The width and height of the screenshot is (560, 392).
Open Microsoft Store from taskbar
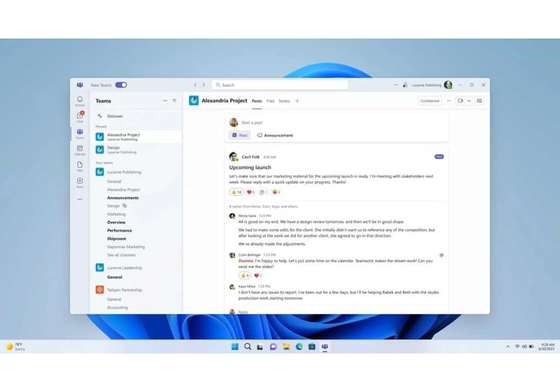coord(311,346)
